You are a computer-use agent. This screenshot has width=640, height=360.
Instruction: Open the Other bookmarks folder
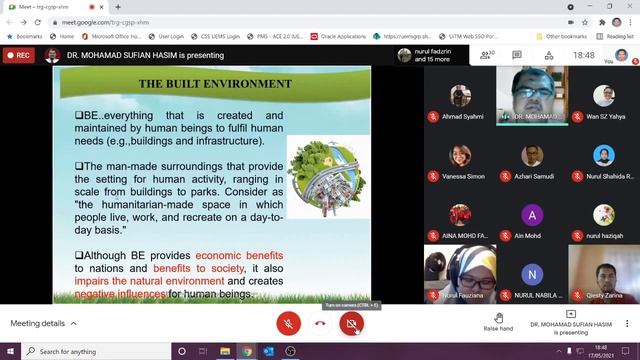[x=562, y=36]
